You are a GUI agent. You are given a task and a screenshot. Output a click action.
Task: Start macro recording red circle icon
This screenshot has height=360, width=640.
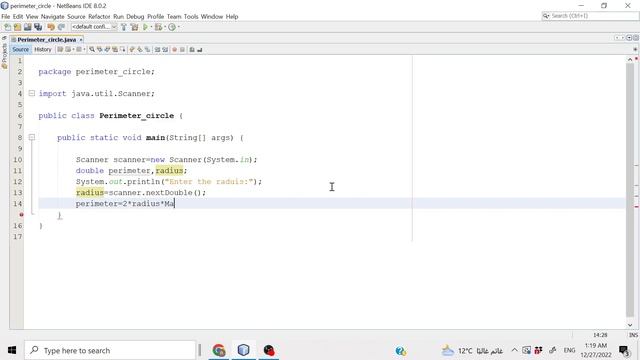coord(174,49)
